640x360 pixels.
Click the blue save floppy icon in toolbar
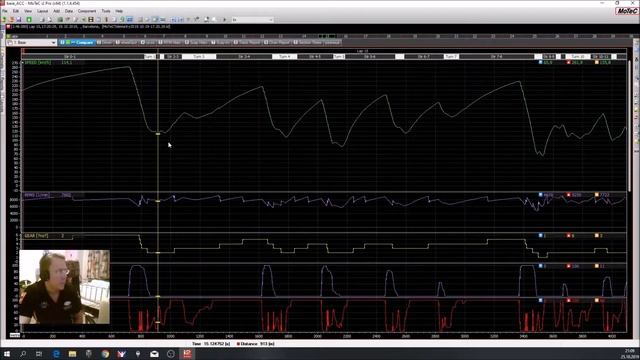click(19, 20)
